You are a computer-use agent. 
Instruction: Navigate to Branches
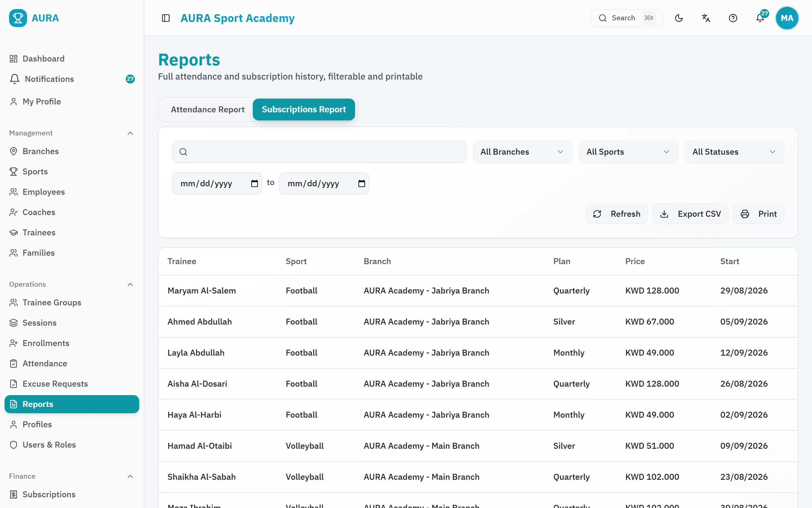[72, 151]
